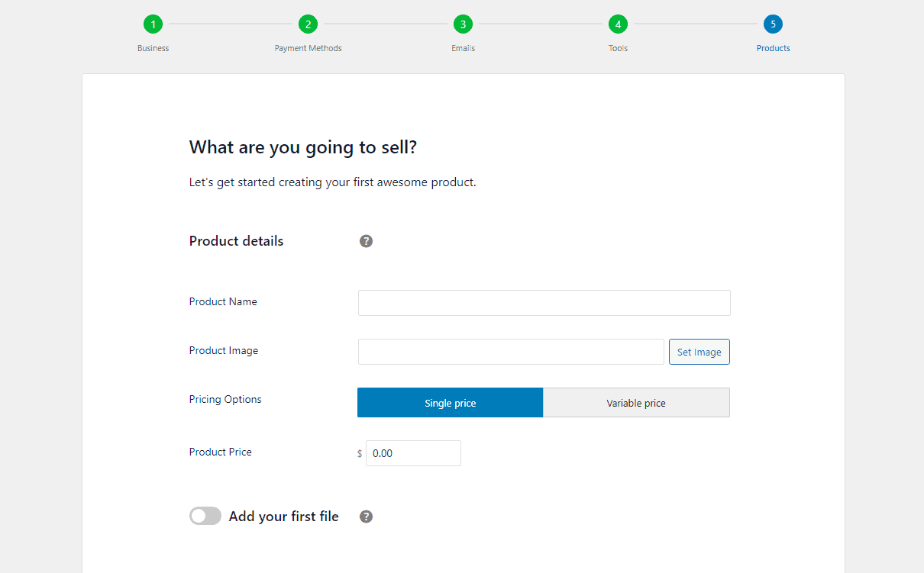
Task: Click the step 5 circle icon
Action: point(773,24)
